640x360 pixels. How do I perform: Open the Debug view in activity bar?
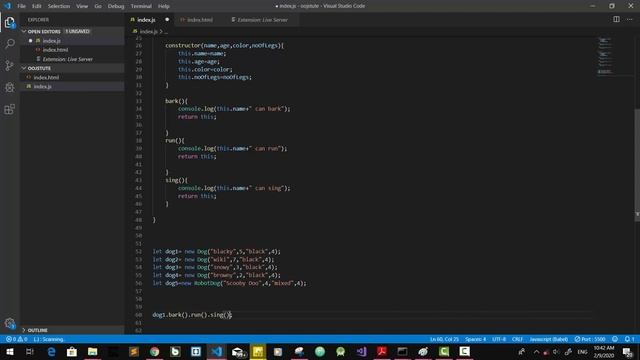[9, 87]
